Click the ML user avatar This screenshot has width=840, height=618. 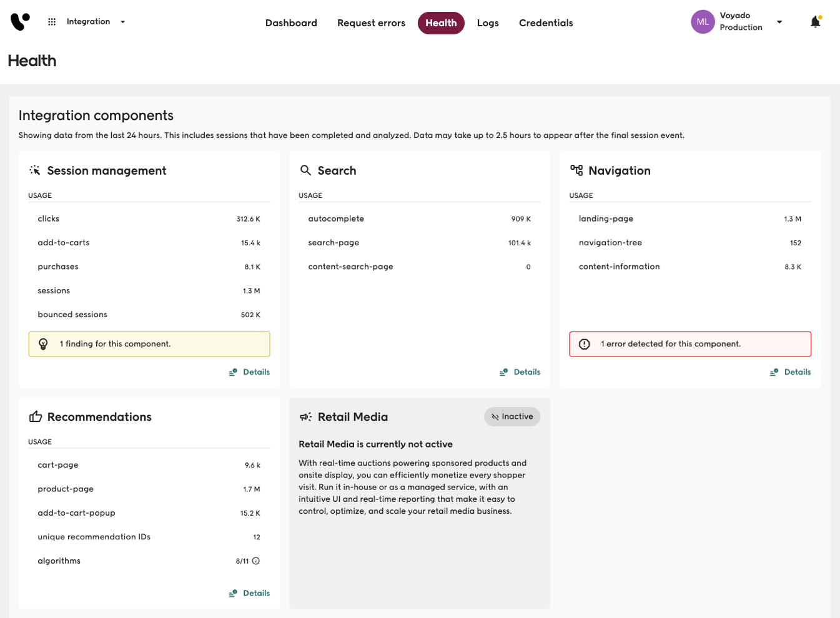pyautogui.click(x=702, y=22)
